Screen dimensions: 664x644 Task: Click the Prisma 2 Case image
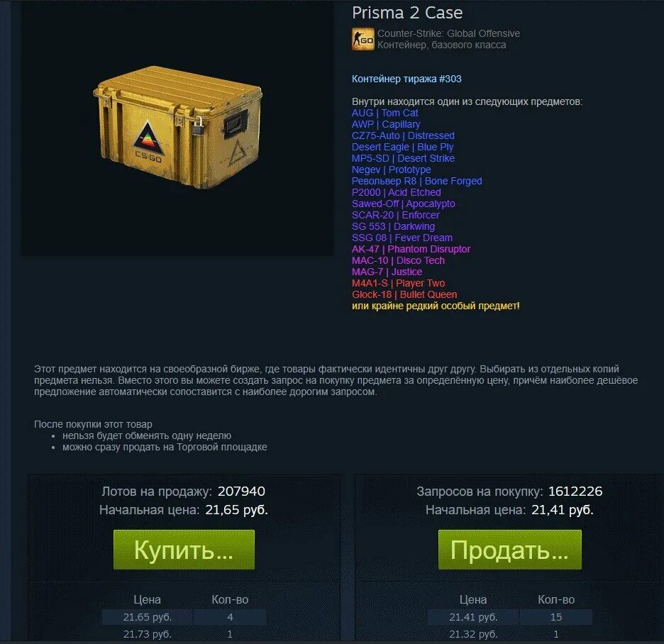tap(177, 128)
